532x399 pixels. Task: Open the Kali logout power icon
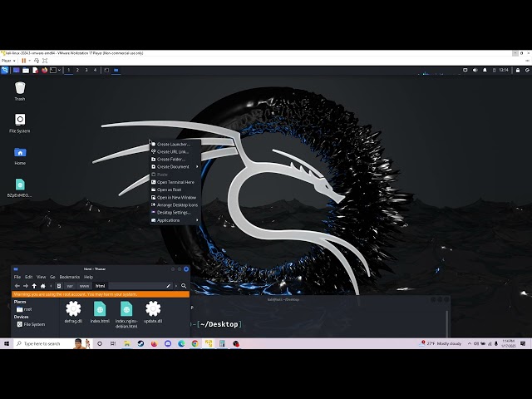point(528,70)
